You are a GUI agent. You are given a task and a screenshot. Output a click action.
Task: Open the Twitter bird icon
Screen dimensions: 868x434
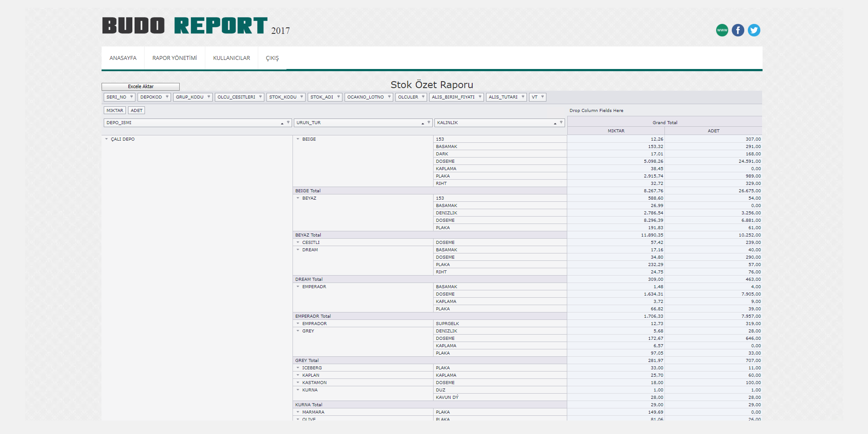pos(754,30)
